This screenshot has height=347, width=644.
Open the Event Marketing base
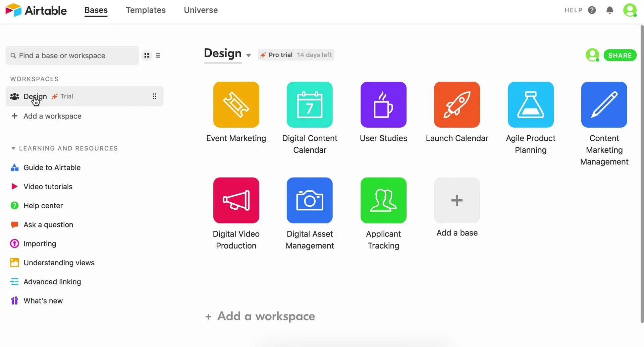[x=236, y=105]
